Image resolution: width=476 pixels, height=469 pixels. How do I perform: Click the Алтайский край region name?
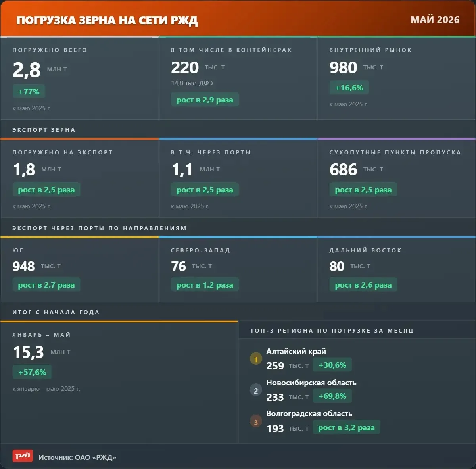pyautogui.click(x=296, y=351)
